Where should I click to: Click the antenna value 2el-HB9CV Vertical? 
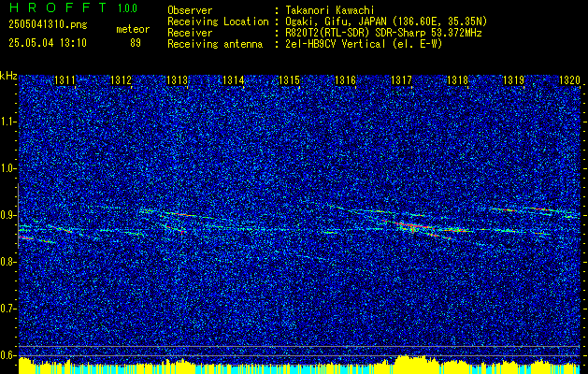[x=335, y=44]
